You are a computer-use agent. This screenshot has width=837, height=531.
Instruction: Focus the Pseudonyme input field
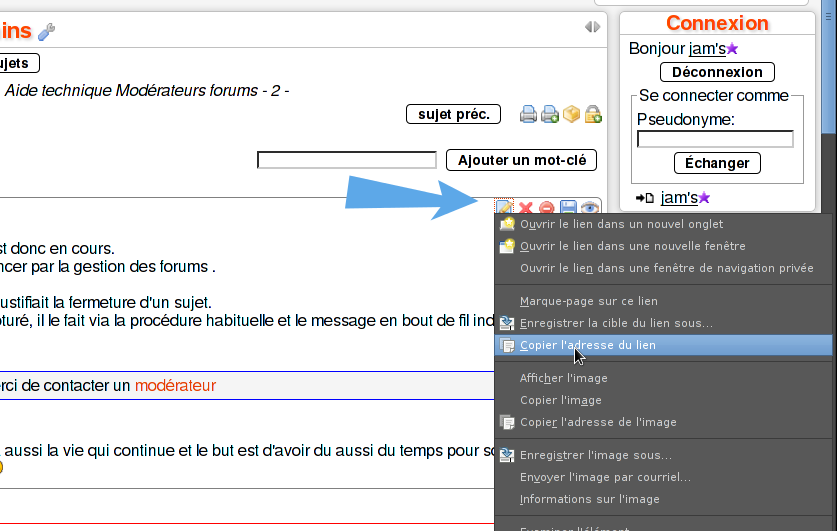coord(715,139)
